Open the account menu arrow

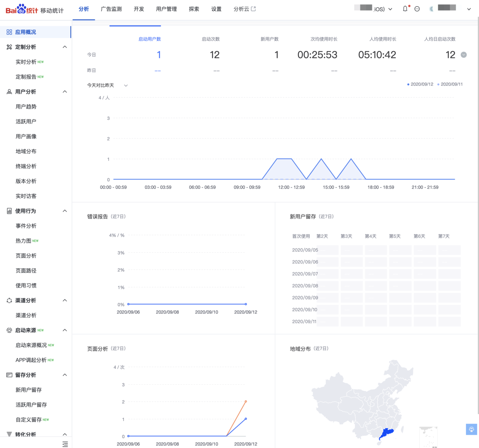469,9
